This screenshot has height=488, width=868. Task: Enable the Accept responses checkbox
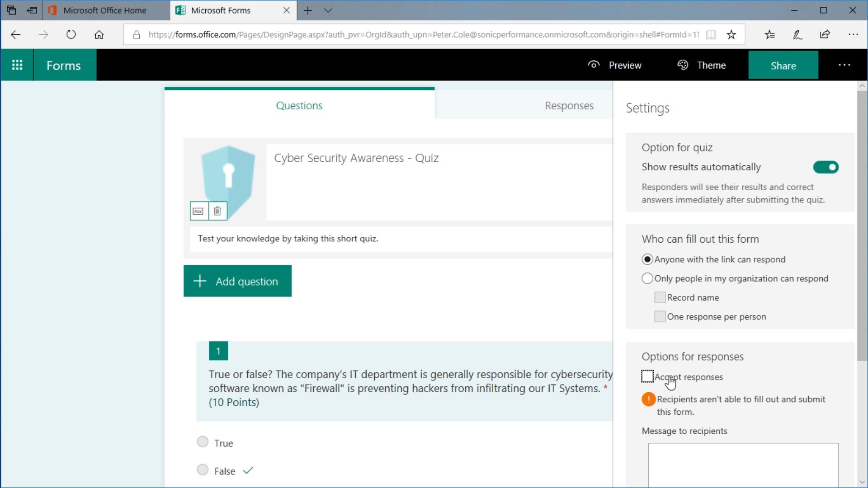647,376
